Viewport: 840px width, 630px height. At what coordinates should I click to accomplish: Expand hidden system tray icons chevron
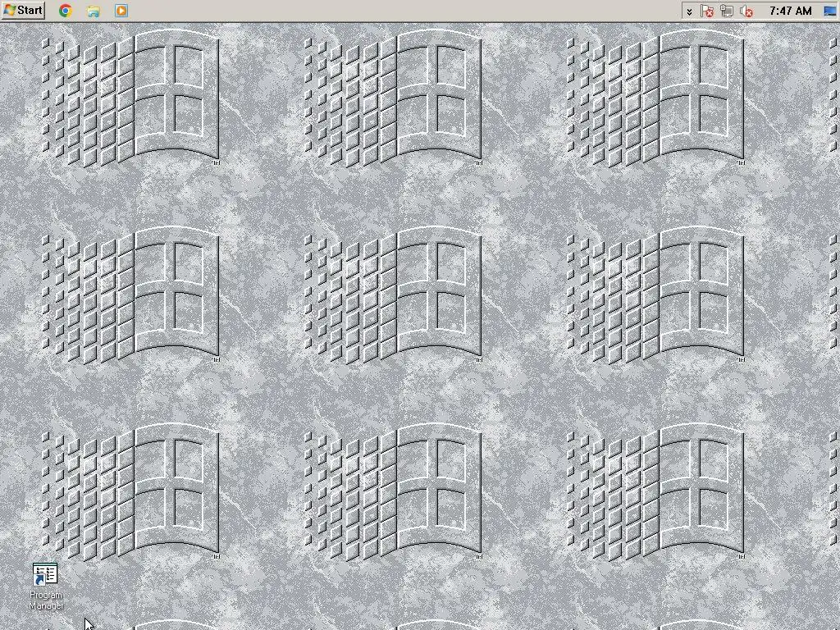[x=689, y=11]
